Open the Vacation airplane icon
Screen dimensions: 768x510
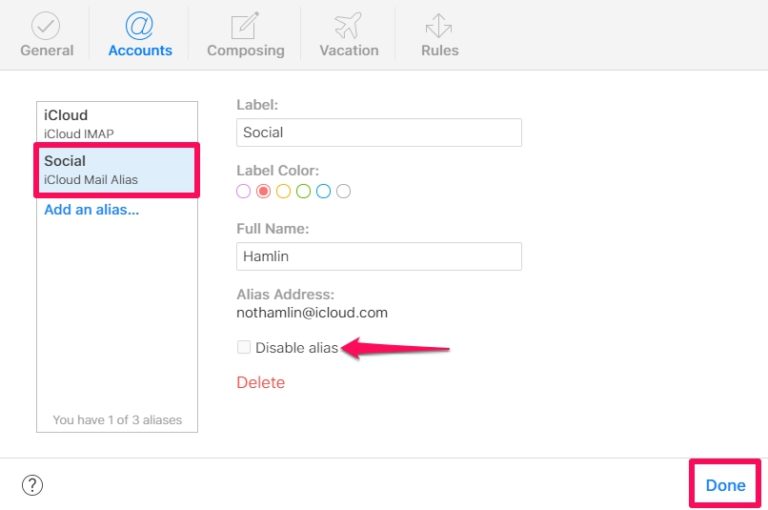point(348,25)
